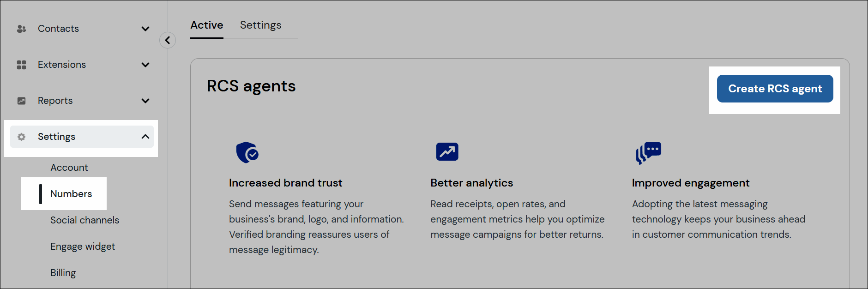Collapse the sidebar with the arrow button
Screen dimensions: 868x289
tap(168, 40)
